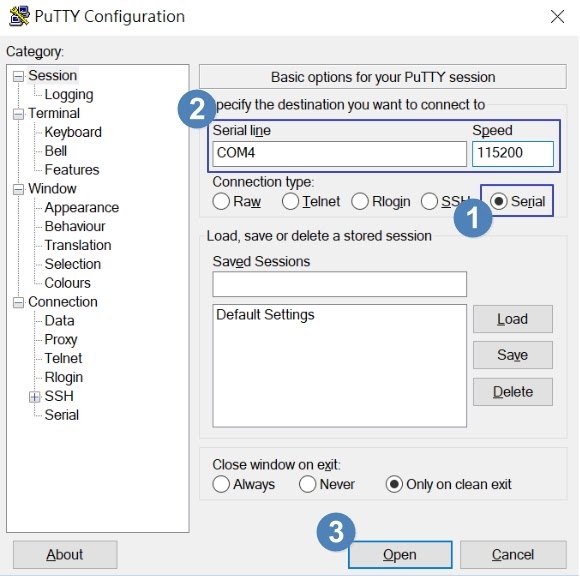
Task: Set close window on exit to Always
Action: pyautogui.click(x=243, y=484)
